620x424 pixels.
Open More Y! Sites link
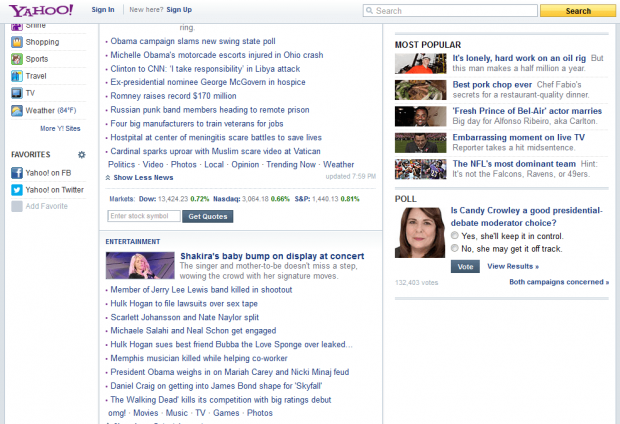(x=60, y=129)
